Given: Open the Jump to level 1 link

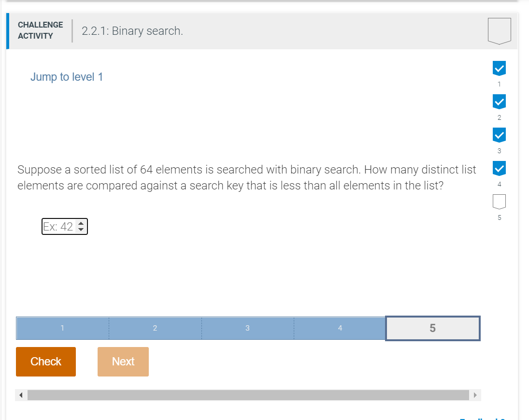Looking at the screenshot, I should click(67, 76).
